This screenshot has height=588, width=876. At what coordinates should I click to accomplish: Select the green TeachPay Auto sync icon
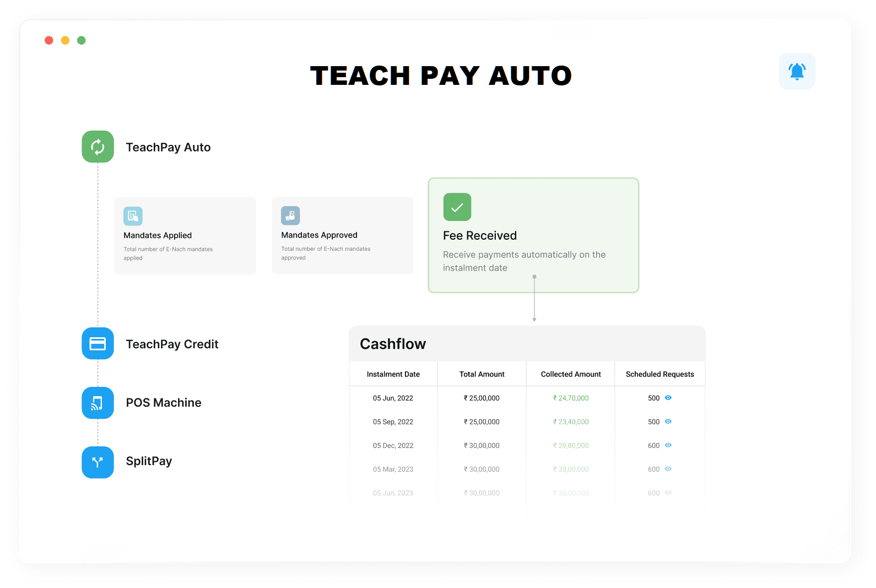point(98,147)
